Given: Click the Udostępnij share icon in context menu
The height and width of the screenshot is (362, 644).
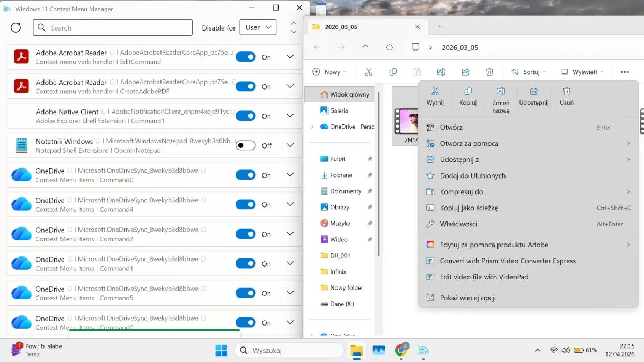Looking at the screenshot, I should click(533, 92).
